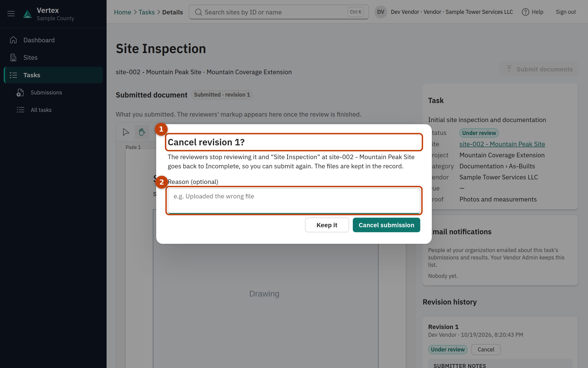Click the All tasks list icon
Image resolution: width=588 pixels, height=368 pixels.
pos(20,110)
